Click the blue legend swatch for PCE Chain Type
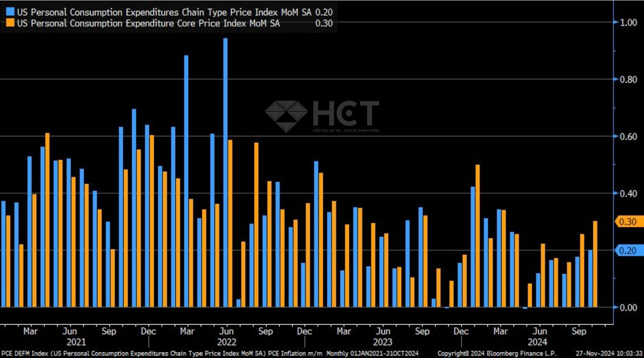 pyautogui.click(x=10, y=12)
